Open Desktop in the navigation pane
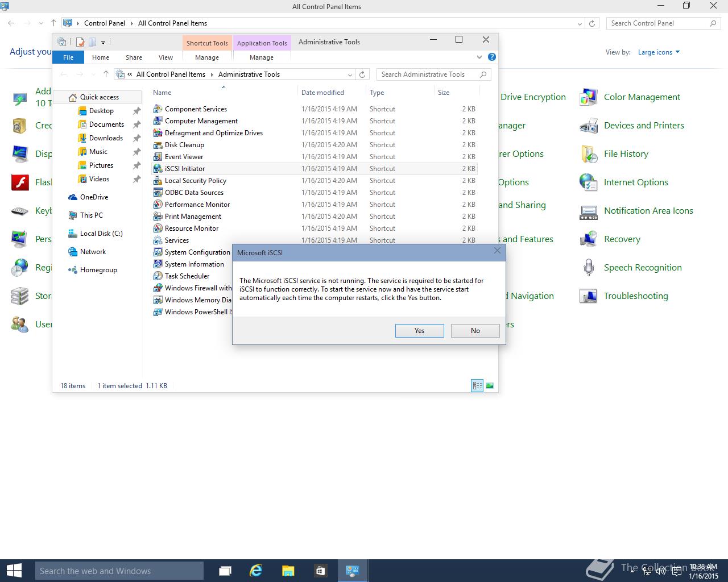 tap(101, 111)
